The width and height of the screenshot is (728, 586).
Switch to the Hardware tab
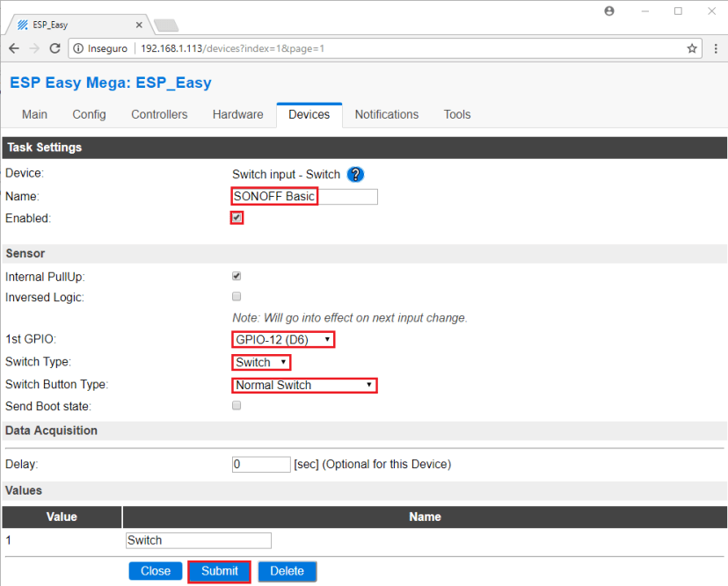coord(237,114)
